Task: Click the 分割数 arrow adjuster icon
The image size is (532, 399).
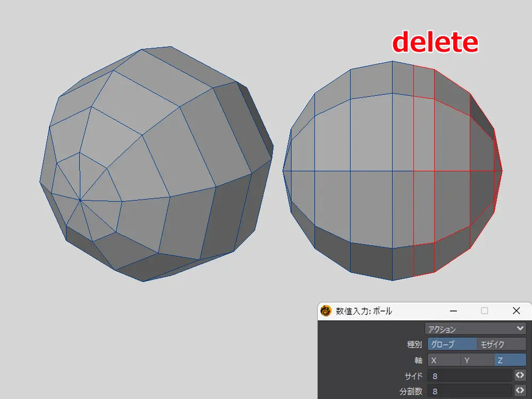Action: click(x=520, y=392)
